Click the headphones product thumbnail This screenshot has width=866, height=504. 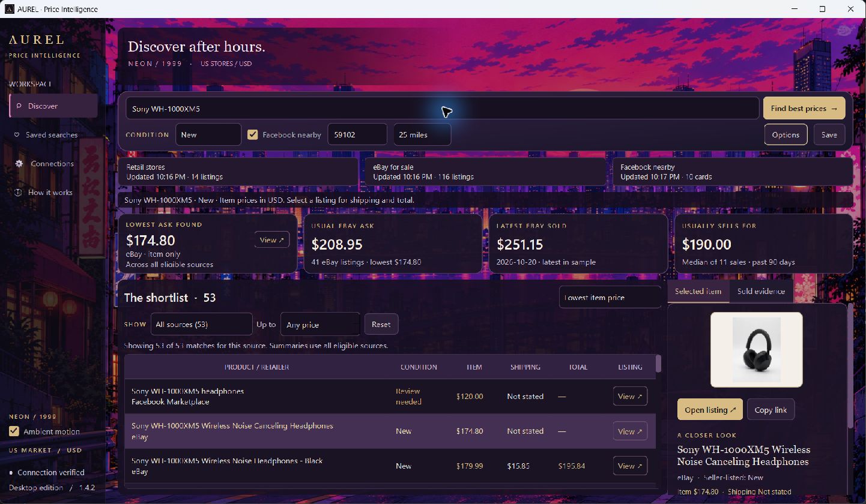tap(757, 350)
